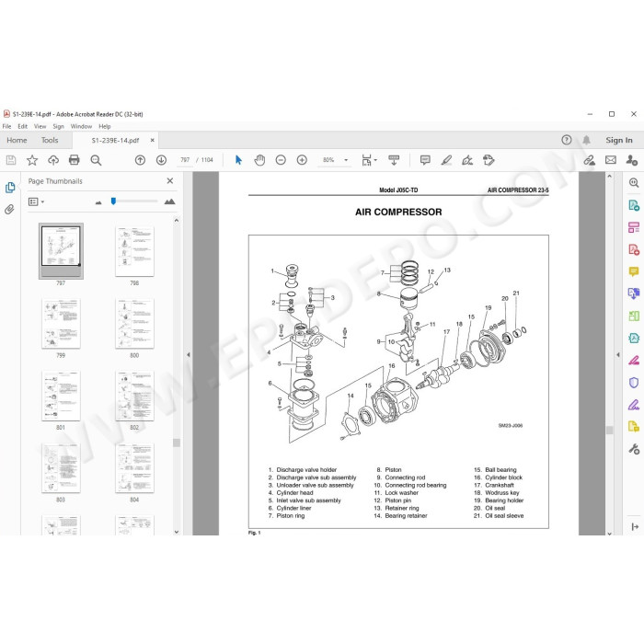The image size is (644, 644).
Task: Select the highlight text pen
Action: coord(446,160)
